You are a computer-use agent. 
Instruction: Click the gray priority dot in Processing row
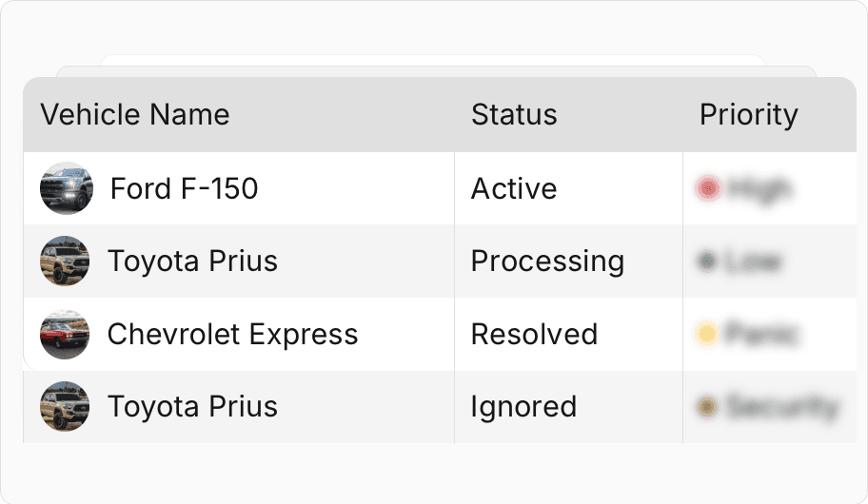pyautogui.click(x=707, y=262)
